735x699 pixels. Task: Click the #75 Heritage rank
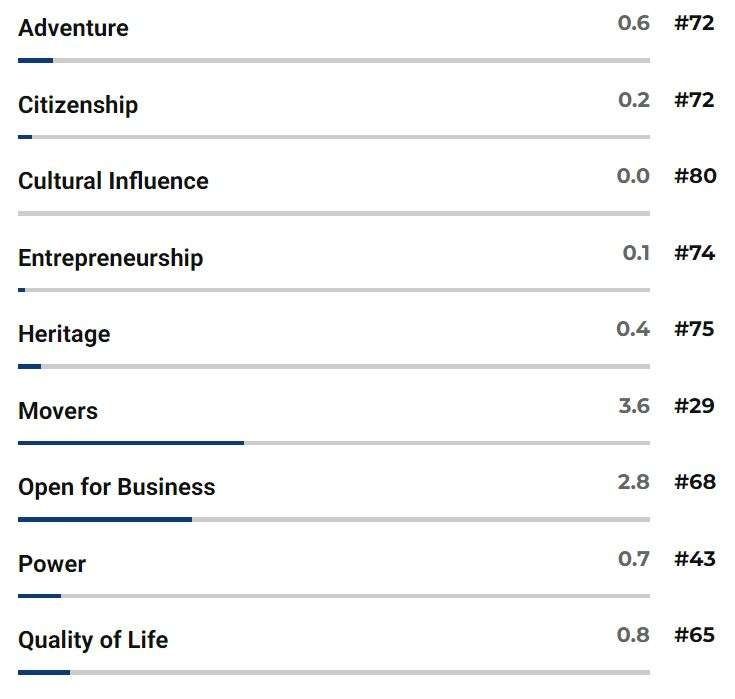tap(694, 329)
